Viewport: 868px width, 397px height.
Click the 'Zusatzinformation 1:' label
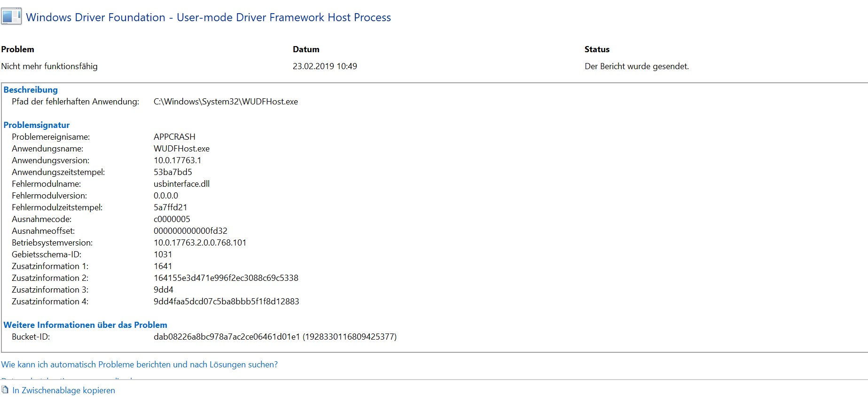pyautogui.click(x=50, y=266)
